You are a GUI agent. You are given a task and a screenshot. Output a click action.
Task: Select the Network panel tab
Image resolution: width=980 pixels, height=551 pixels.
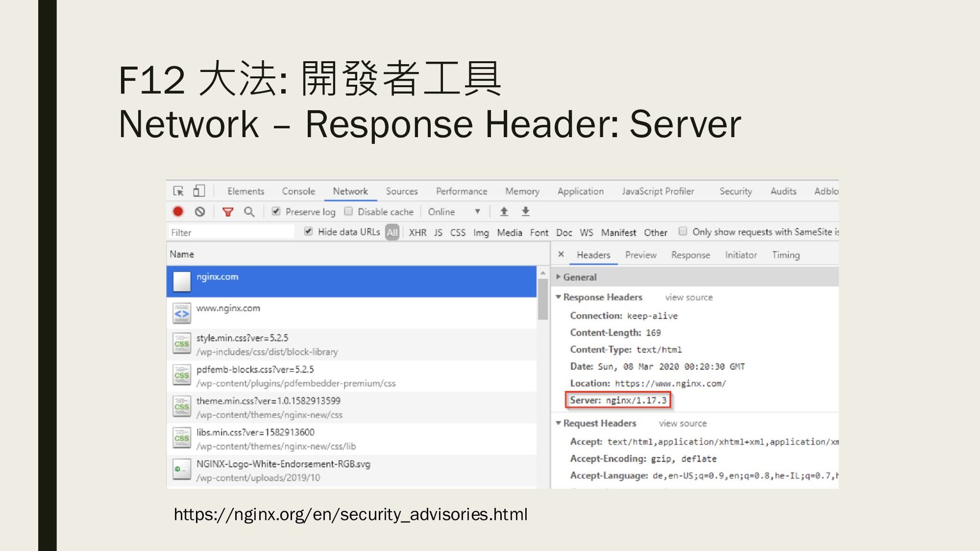click(x=350, y=191)
